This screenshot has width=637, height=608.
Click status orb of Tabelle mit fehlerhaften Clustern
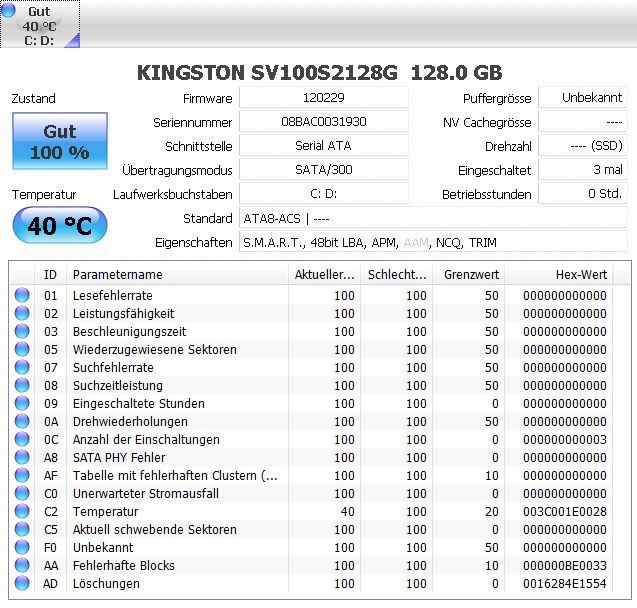(x=22, y=475)
